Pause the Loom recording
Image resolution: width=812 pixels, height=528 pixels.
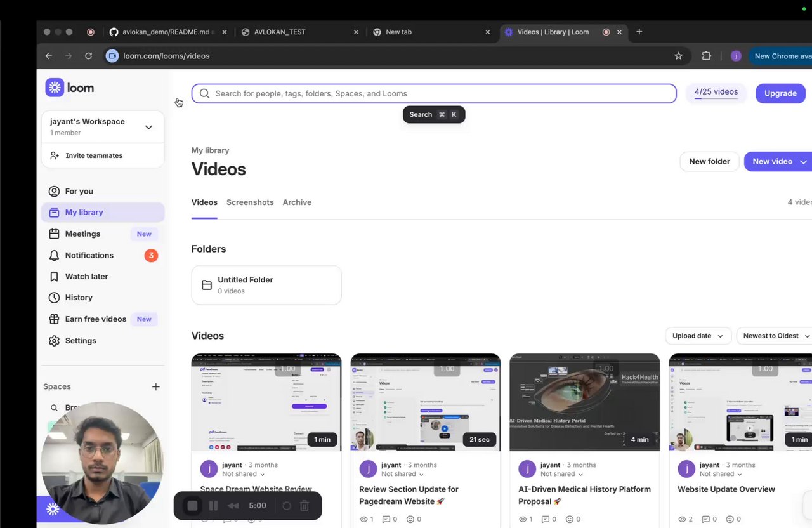pos(214,506)
